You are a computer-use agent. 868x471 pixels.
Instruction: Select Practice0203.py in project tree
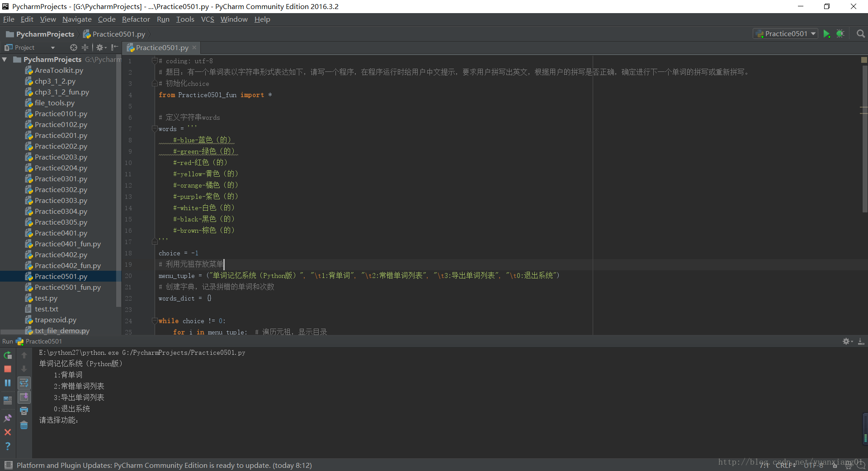click(x=61, y=157)
